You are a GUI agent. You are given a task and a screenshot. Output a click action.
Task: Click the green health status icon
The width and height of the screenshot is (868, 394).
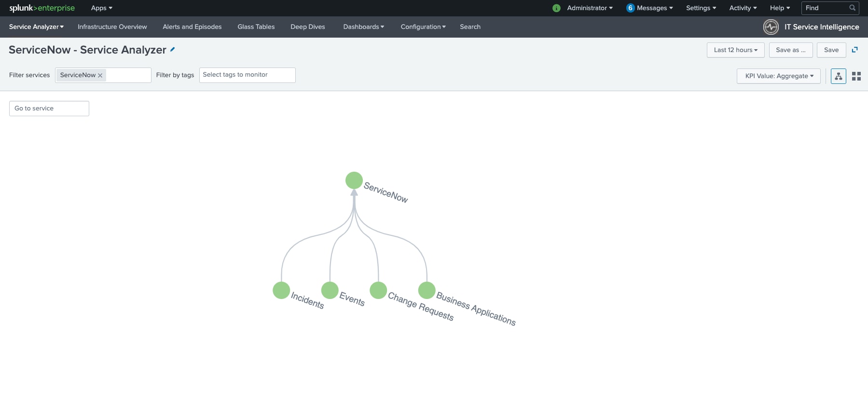click(556, 8)
